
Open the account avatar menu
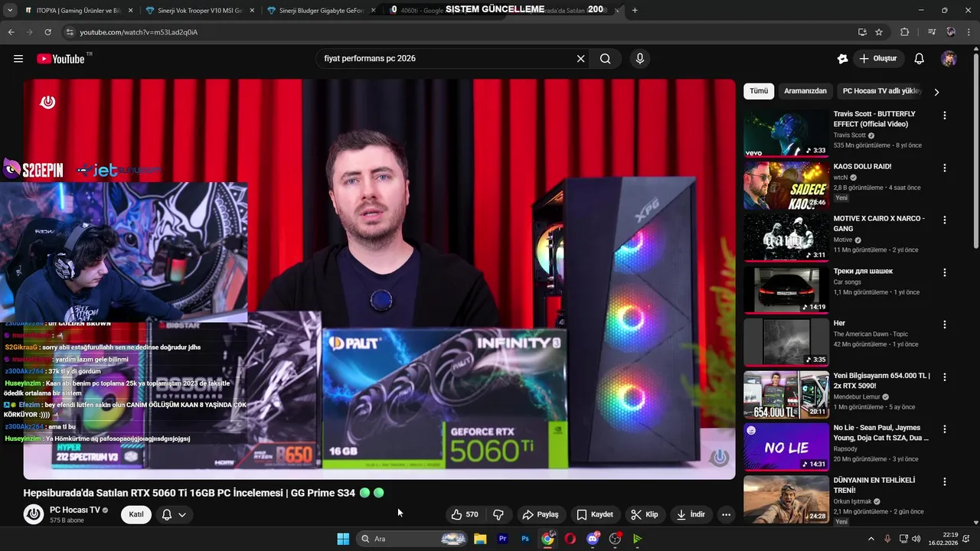[x=949, y=59]
